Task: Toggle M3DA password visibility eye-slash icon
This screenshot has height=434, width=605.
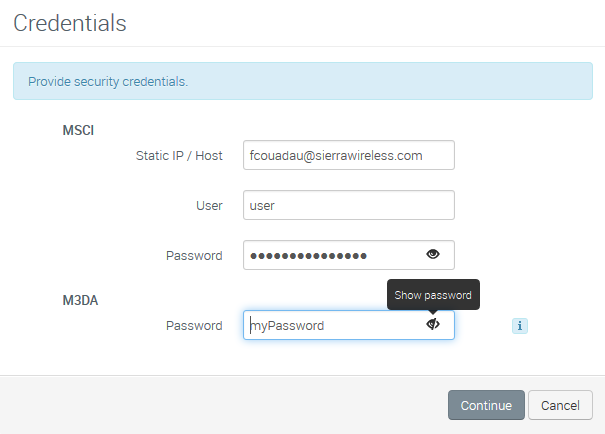Action: (433, 325)
